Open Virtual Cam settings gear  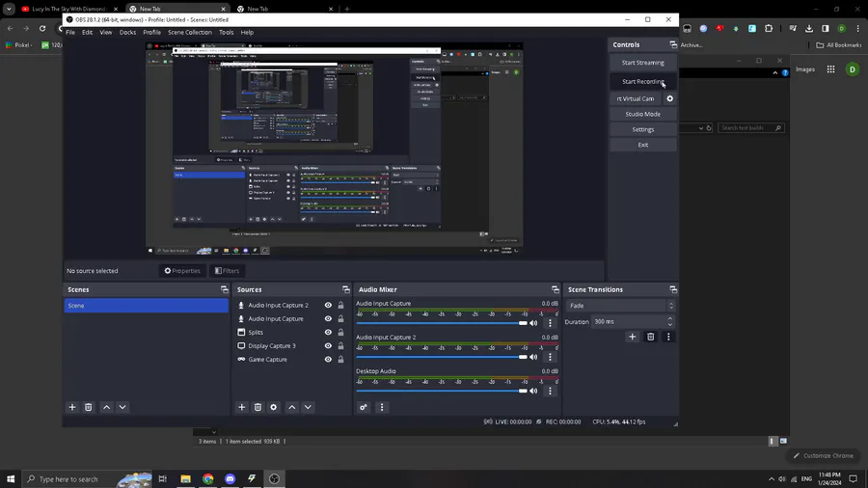pos(670,98)
